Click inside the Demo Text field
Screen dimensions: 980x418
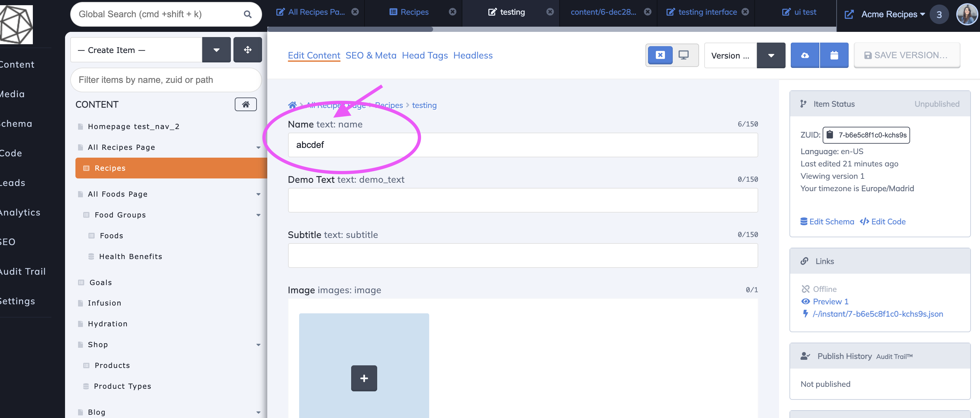523,200
